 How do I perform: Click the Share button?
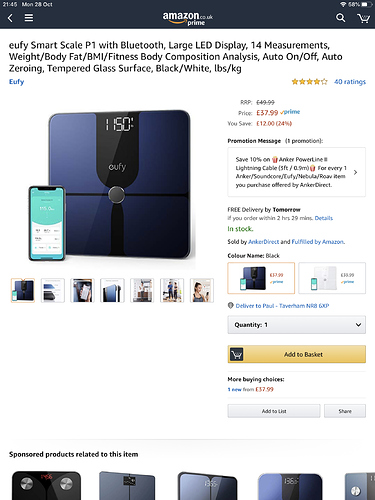click(345, 411)
